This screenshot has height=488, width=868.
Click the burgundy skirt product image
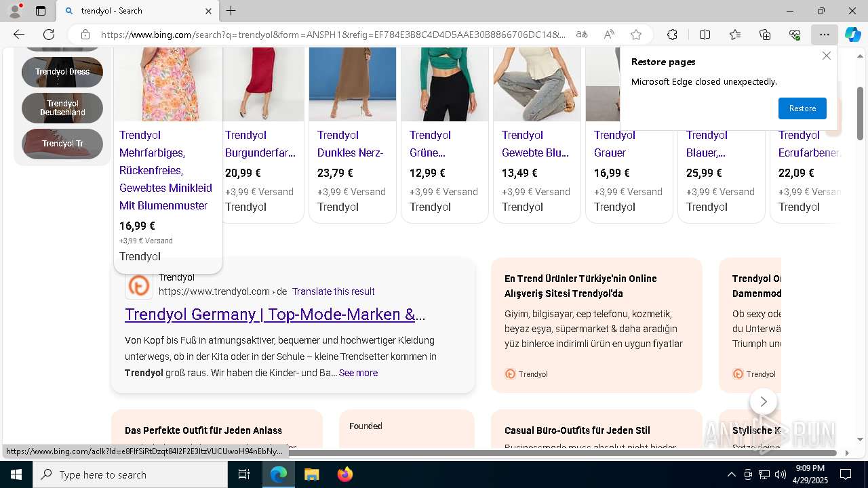coord(263,85)
